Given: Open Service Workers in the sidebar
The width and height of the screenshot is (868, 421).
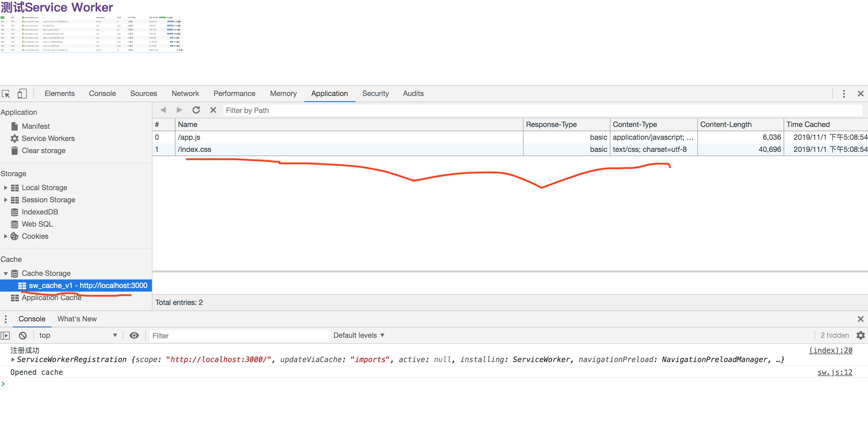Looking at the screenshot, I should click(48, 139).
